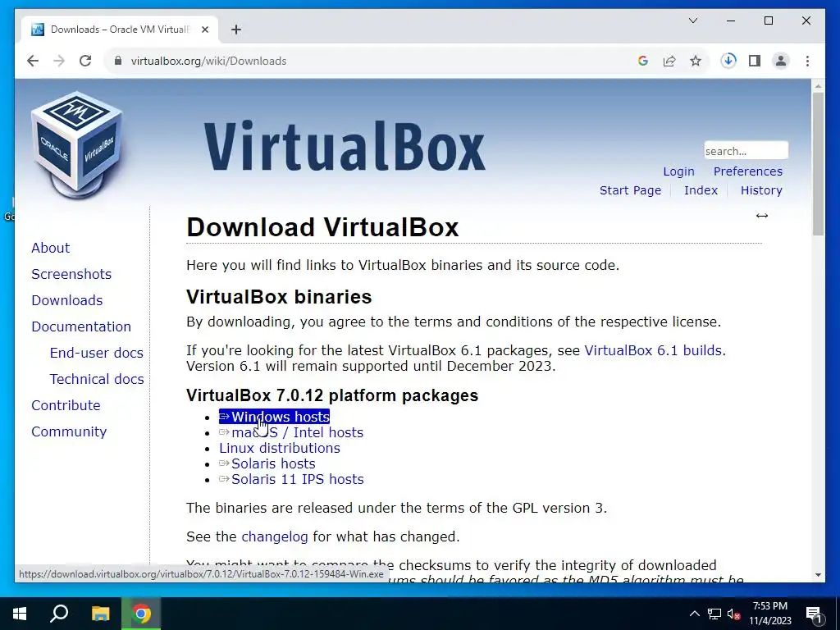
Task: Download the Solaris hosts package
Action: pos(267,463)
